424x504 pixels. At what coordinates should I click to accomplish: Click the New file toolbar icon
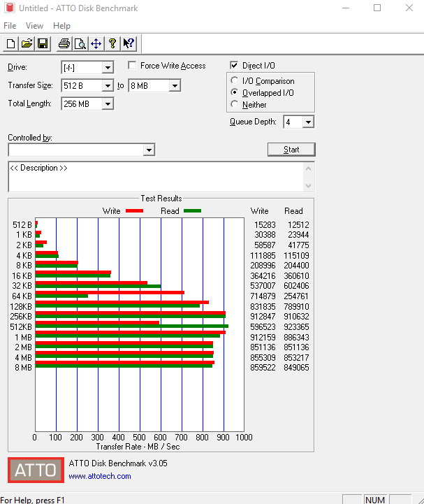[10, 43]
